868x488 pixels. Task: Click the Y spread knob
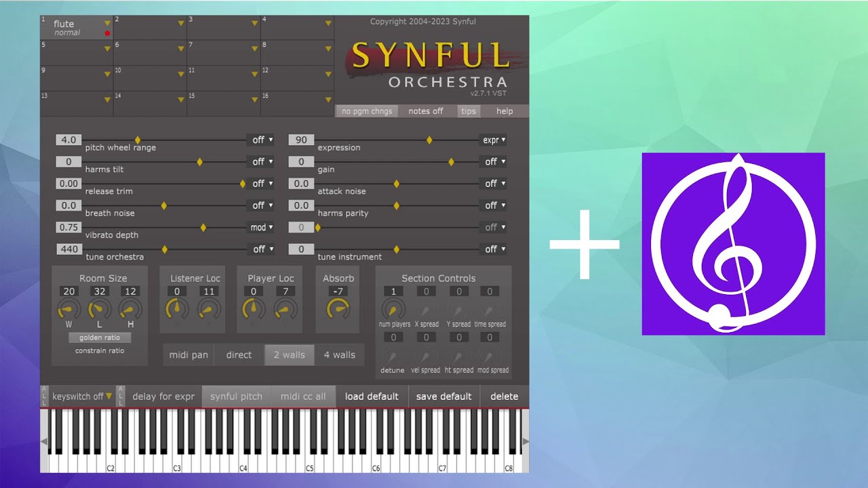[458, 310]
